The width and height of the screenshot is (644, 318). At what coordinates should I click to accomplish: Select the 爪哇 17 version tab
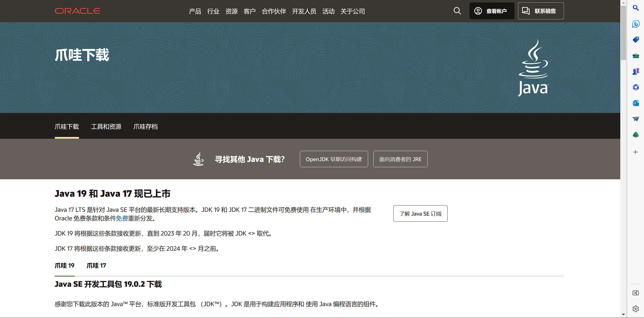click(x=96, y=266)
